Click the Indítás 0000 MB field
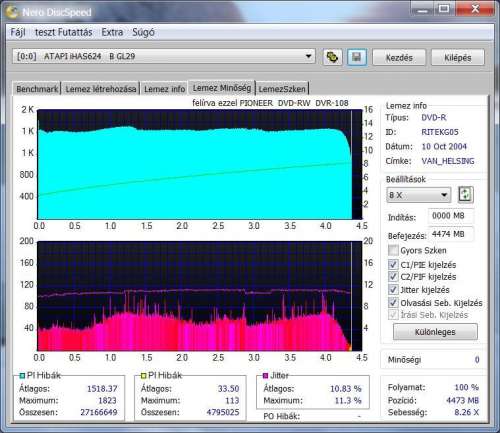Screen dimensions: 500x433 pos(451,216)
